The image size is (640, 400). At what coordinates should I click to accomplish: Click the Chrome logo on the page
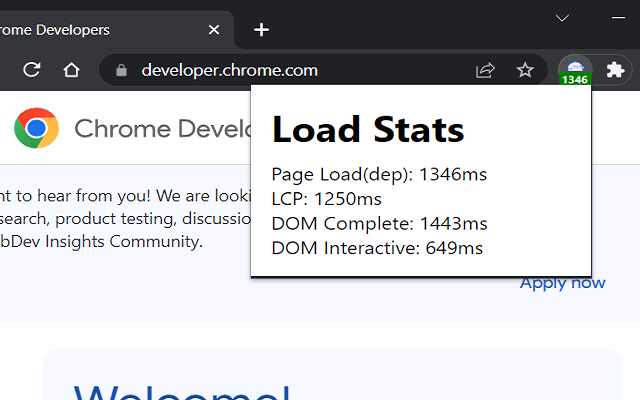pos(36,128)
